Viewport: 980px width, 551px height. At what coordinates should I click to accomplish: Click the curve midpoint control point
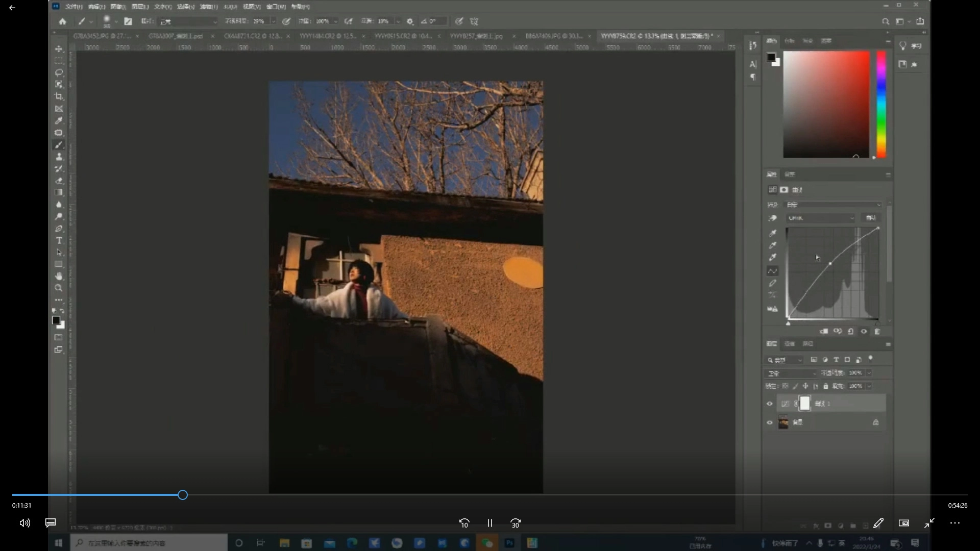(x=830, y=263)
